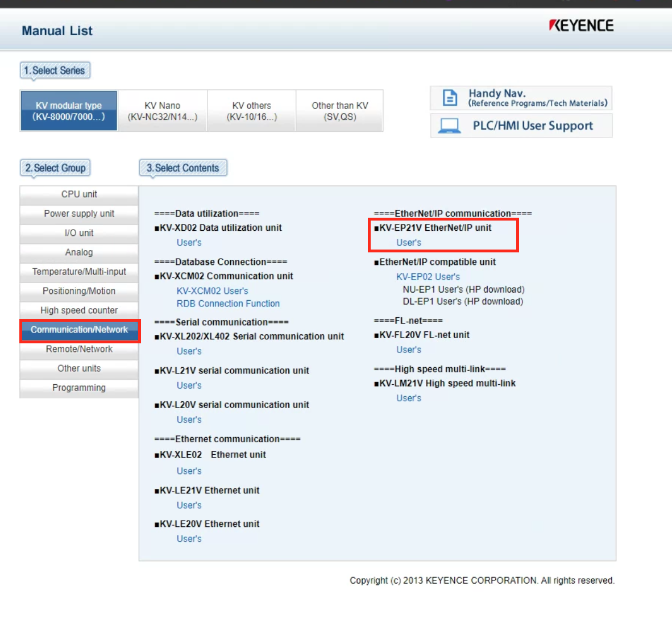672x623 pixels.
Task: Click the KV-XD02 Data utilization unit heading
Action: (218, 228)
